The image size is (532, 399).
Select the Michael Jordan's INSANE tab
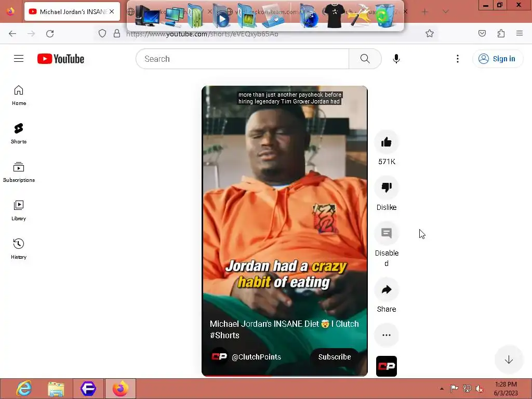pyautogui.click(x=72, y=11)
